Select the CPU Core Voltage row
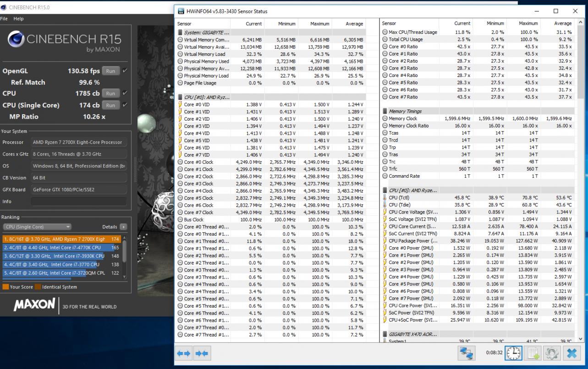This screenshot has height=369, width=588. click(478, 212)
